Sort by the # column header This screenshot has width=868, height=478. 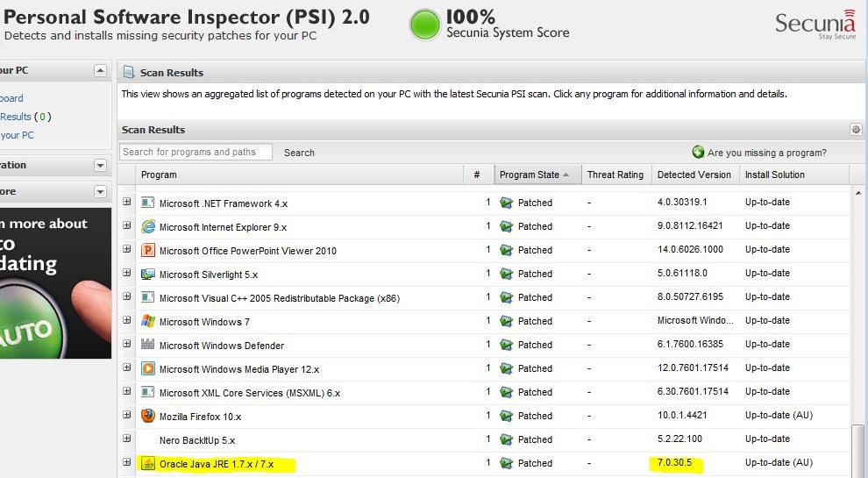(x=477, y=175)
